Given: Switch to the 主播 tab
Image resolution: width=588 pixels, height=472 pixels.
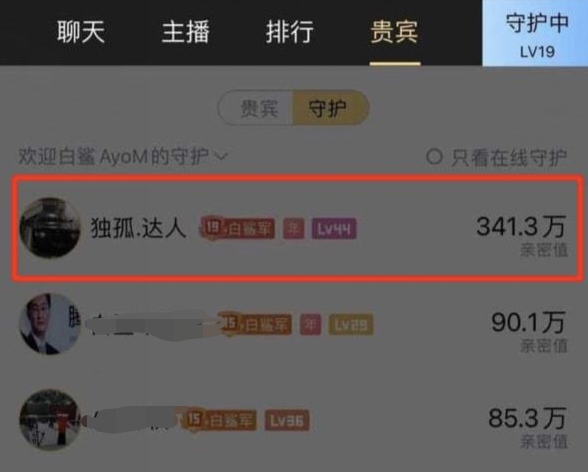Looking at the screenshot, I should 186,32.
